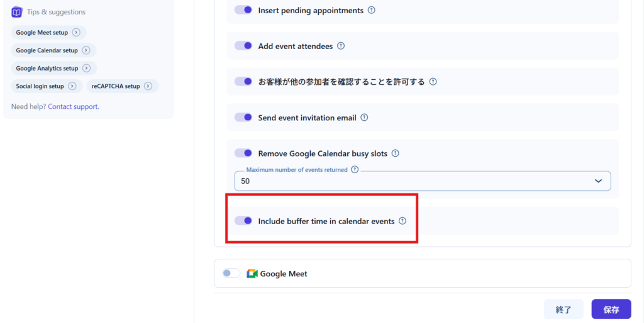Click help icon next to Insert pending appointments

372,10
